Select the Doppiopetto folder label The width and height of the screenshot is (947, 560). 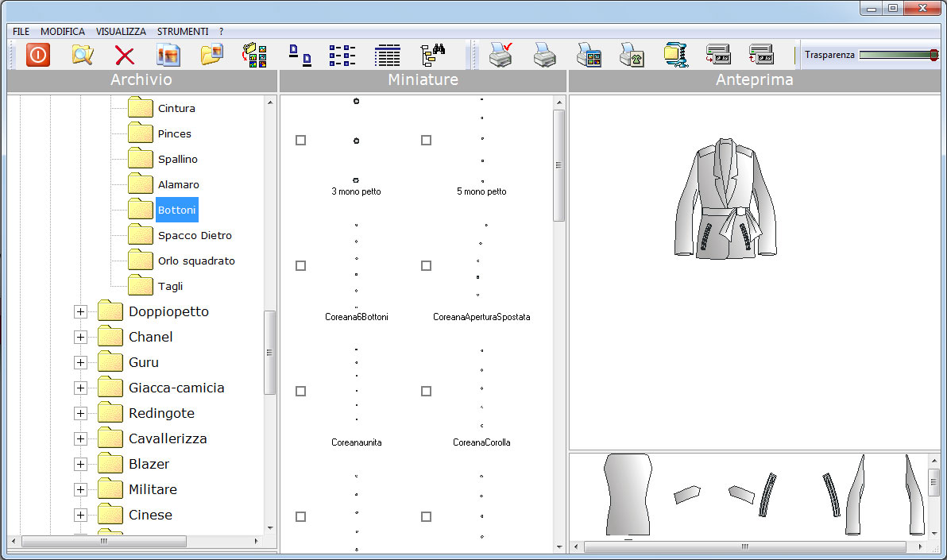168,311
